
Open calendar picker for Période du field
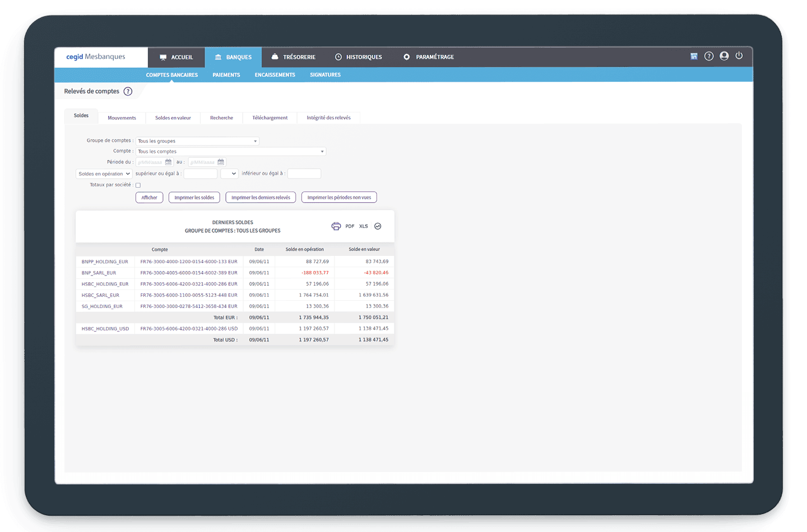pyautogui.click(x=168, y=162)
